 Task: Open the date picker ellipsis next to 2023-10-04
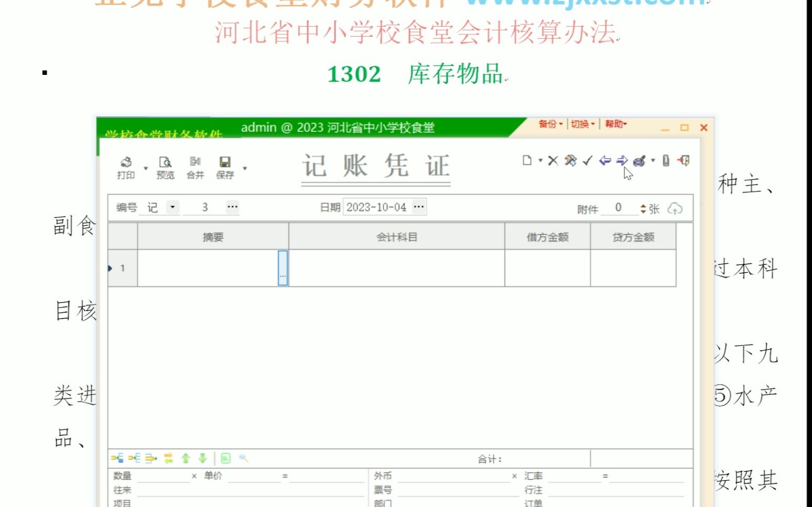coord(418,206)
